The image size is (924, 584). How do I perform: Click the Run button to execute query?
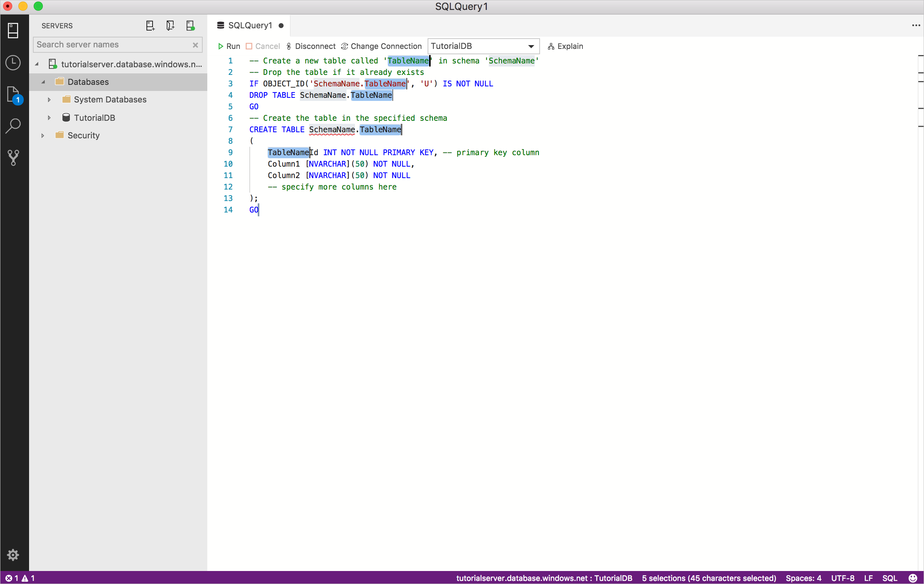coord(228,46)
